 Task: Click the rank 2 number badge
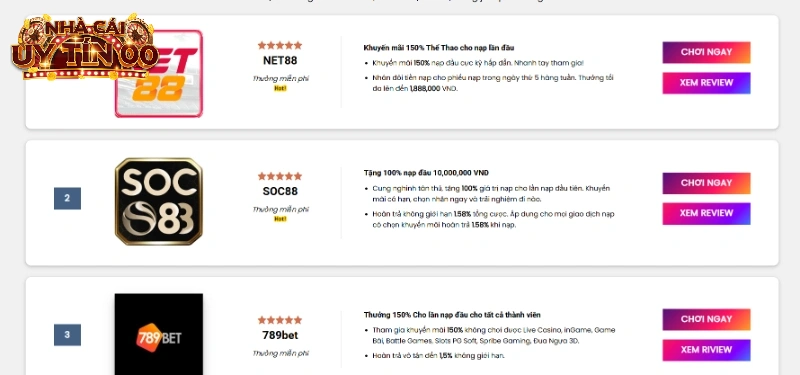pyautogui.click(x=67, y=198)
